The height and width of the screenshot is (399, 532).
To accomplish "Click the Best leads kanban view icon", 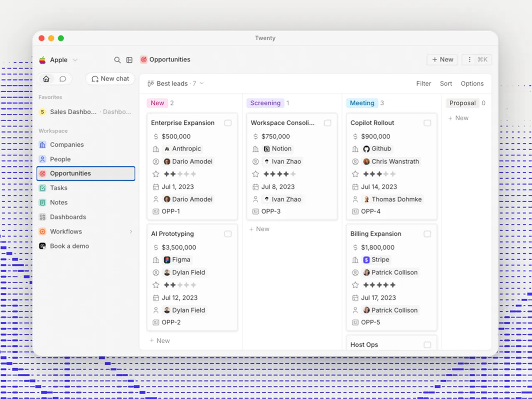I will coord(150,84).
